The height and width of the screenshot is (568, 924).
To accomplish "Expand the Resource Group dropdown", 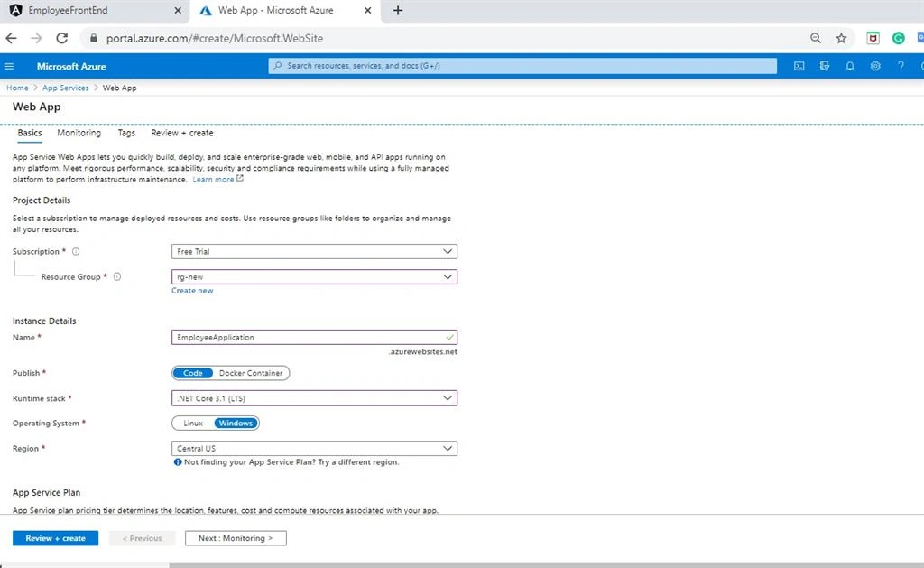I will tap(314, 276).
